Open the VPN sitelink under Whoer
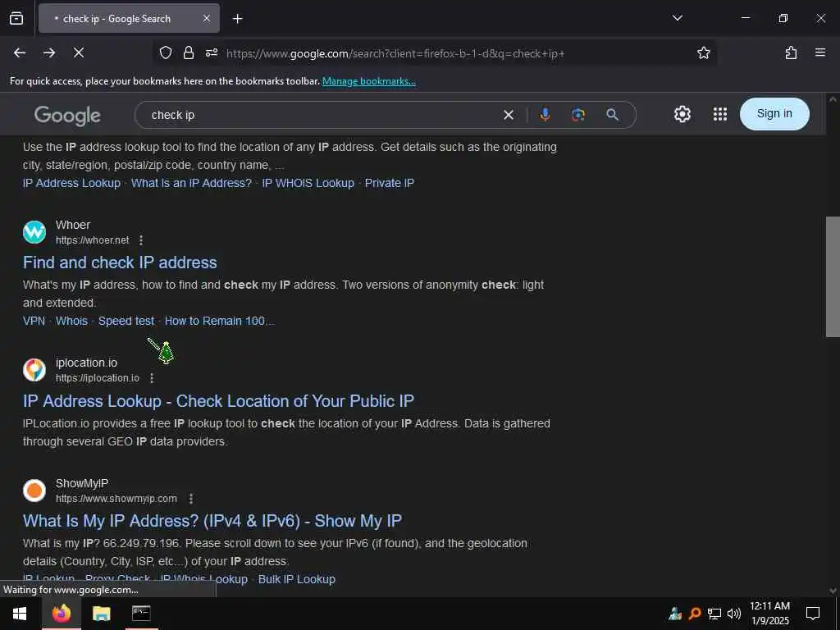 coord(34,321)
